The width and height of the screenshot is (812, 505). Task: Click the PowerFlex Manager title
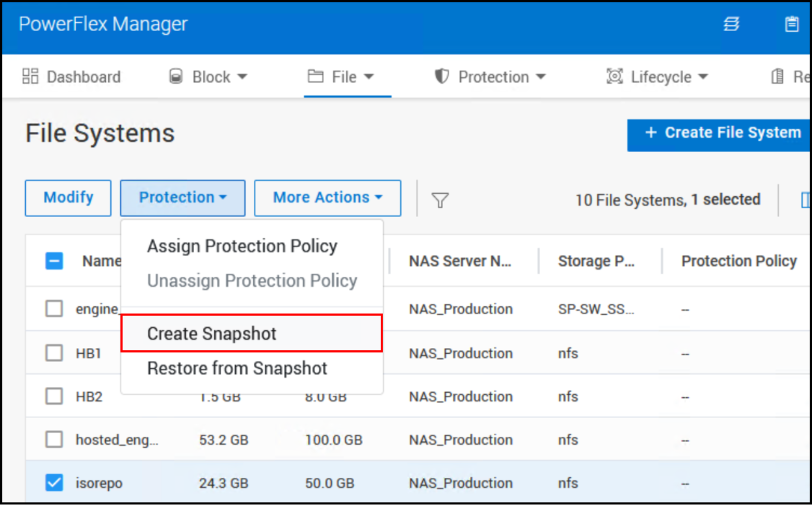(103, 24)
